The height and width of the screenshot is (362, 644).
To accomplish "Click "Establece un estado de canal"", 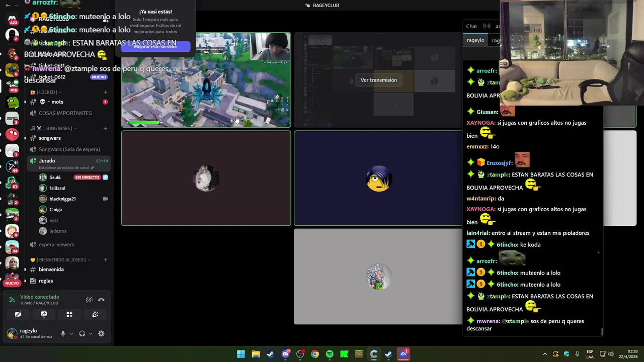I will pyautogui.click(x=63, y=167).
